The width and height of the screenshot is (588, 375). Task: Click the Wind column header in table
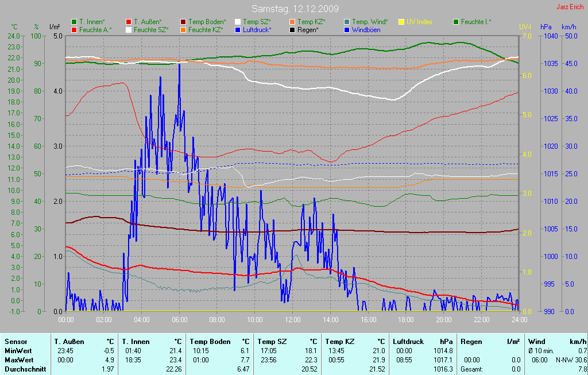[537, 342]
